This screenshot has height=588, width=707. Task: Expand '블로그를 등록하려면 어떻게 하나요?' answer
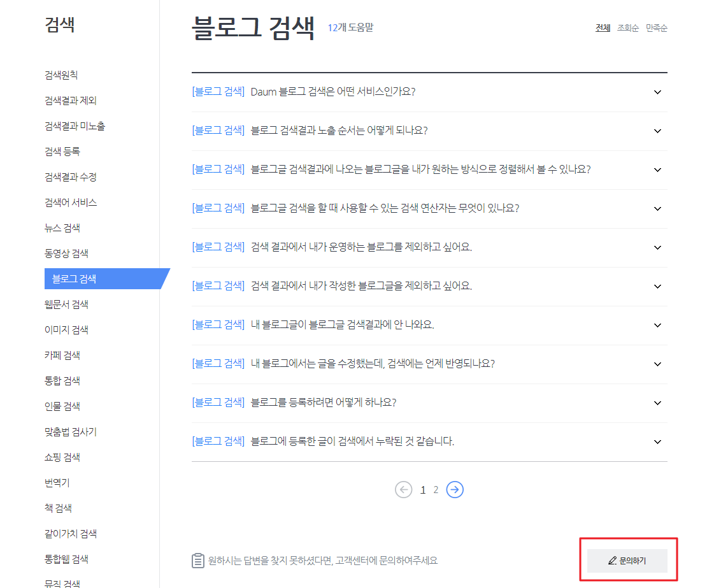click(x=657, y=403)
